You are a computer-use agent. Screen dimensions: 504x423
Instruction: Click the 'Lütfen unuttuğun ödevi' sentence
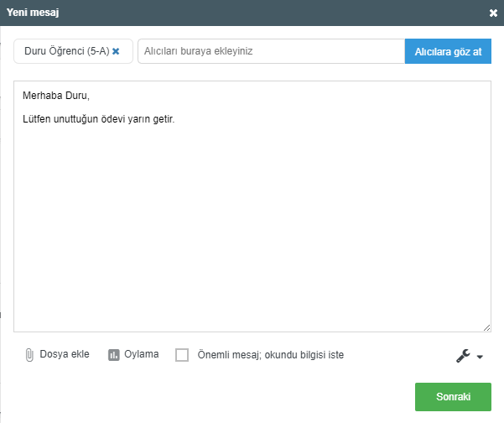[x=98, y=118]
